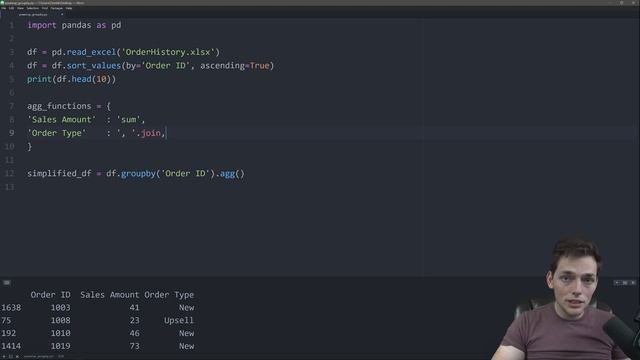640x360 pixels.
Task: Click the 'Order ID' output column header
Action: [x=50, y=295]
